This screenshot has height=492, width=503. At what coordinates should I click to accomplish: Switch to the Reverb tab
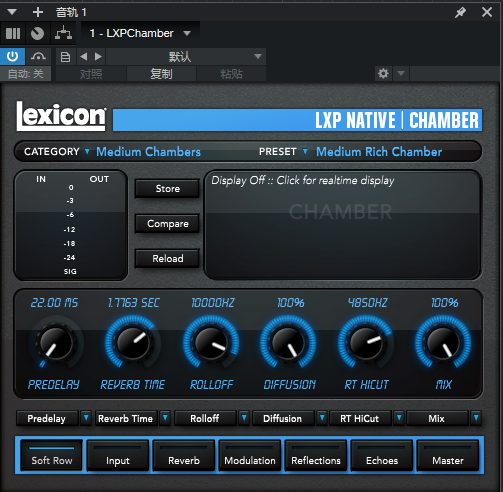(x=184, y=455)
